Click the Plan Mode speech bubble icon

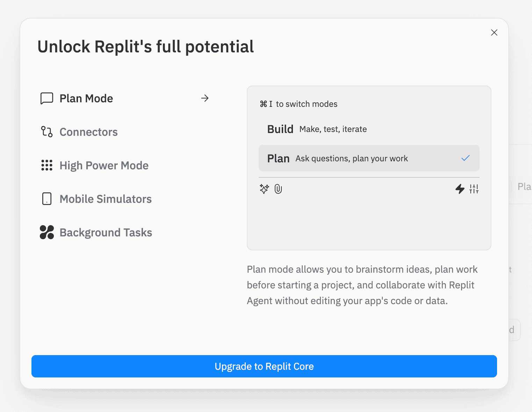pyautogui.click(x=47, y=98)
